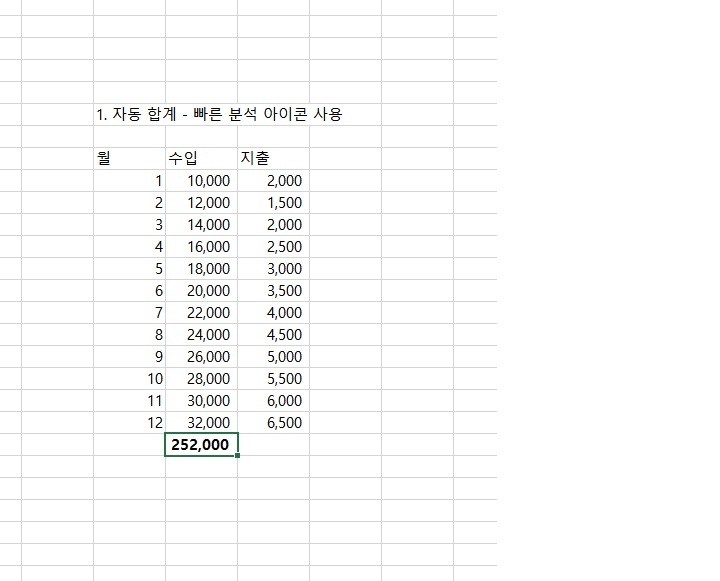Screen dimensions: 720x581
Task: Select expense cell 1,500
Action: click(273, 203)
